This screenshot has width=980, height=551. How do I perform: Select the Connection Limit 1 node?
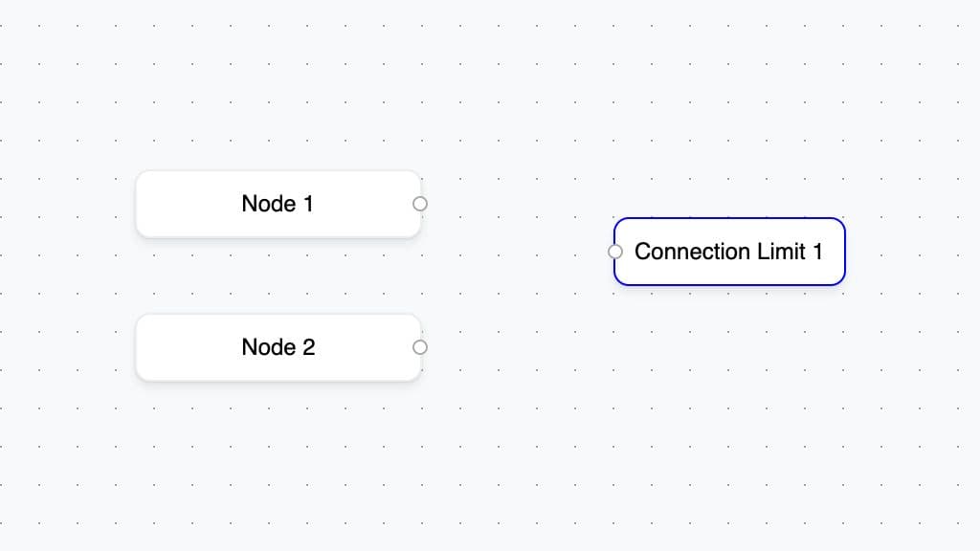pyautogui.click(x=729, y=252)
